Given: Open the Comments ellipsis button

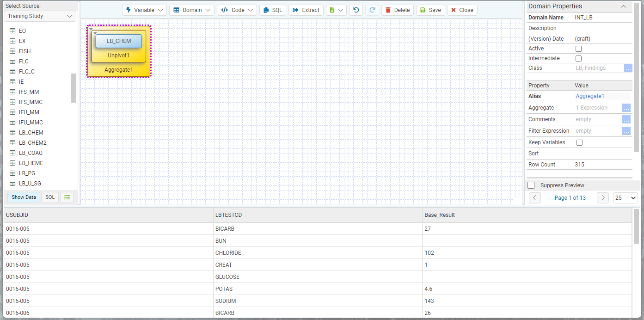Looking at the screenshot, I should pos(626,119).
